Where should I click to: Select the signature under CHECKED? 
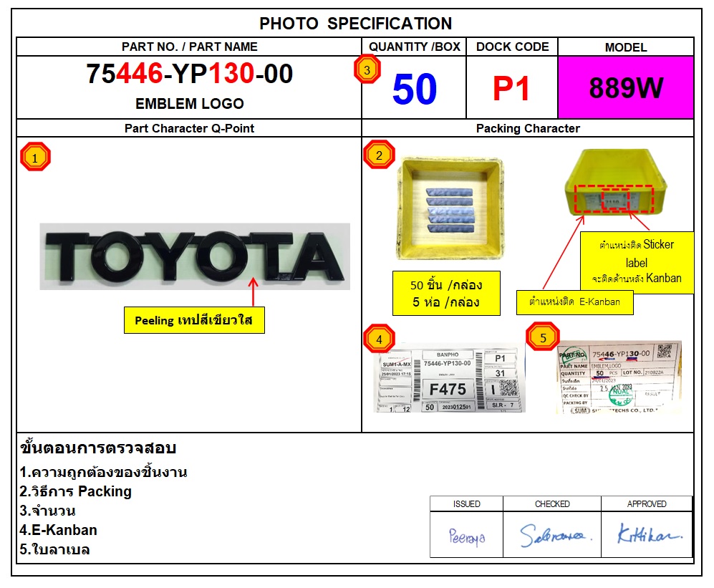pyautogui.click(x=555, y=535)
